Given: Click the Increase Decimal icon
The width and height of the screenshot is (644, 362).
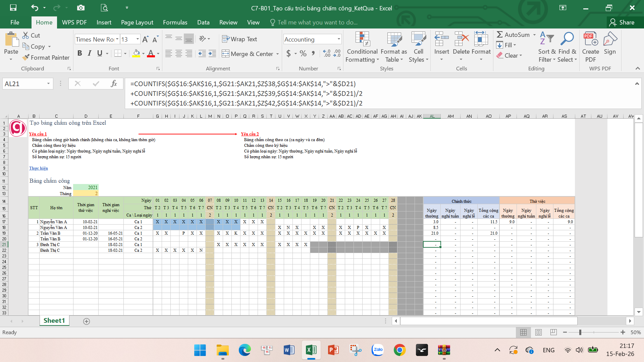Looking at the screenshot, I should pos(327,53).
